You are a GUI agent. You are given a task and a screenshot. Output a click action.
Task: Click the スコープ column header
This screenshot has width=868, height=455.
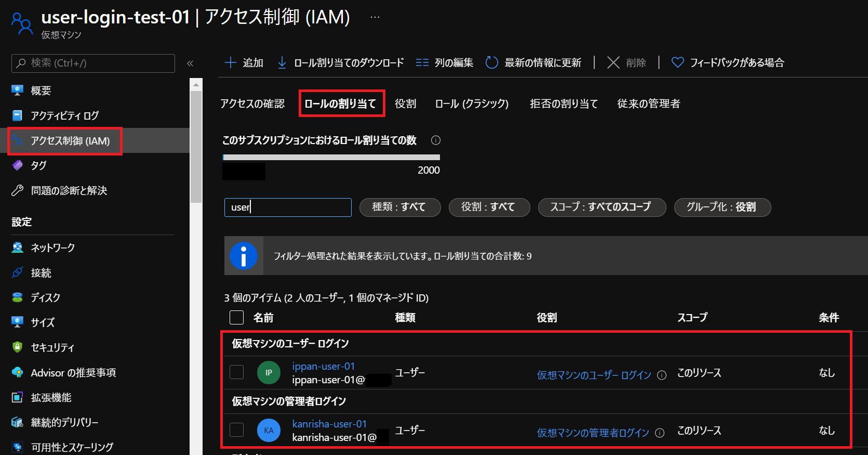pos(692,317)
